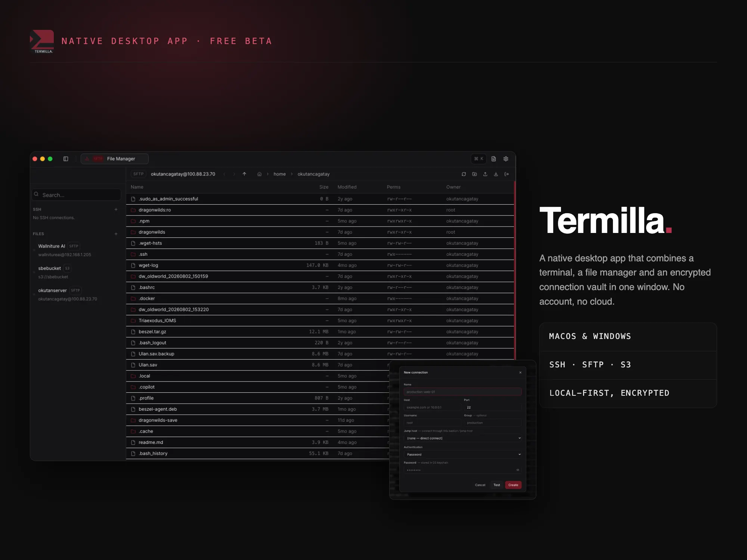Click the home breadcrumb segment
This screenshot has height=560, width=747.
[x=279, y=174]
